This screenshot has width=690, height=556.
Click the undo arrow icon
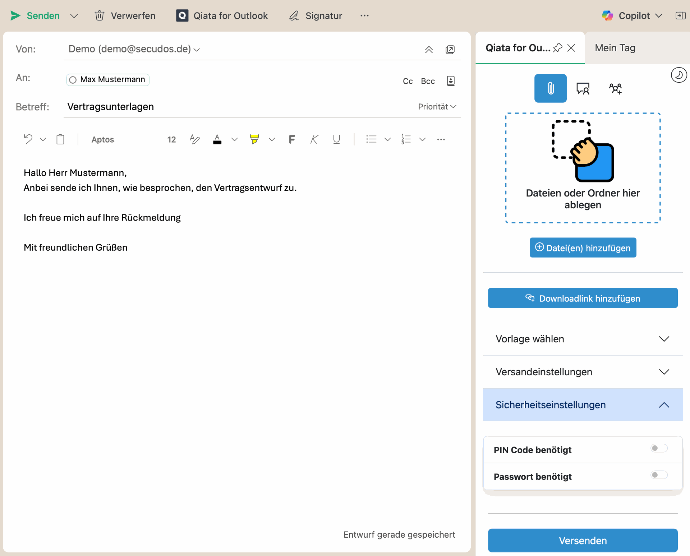(x=28, y=139)
